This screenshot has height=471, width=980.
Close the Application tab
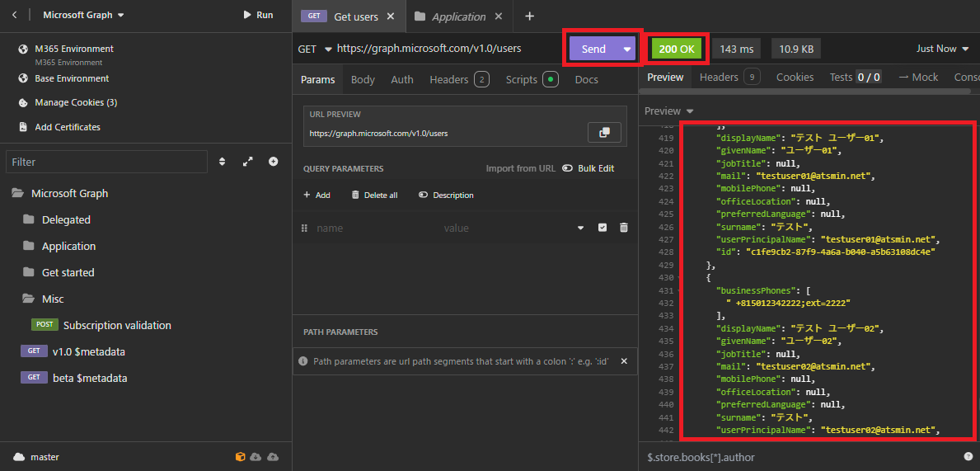pyautogui.click(x=499, y=16)
